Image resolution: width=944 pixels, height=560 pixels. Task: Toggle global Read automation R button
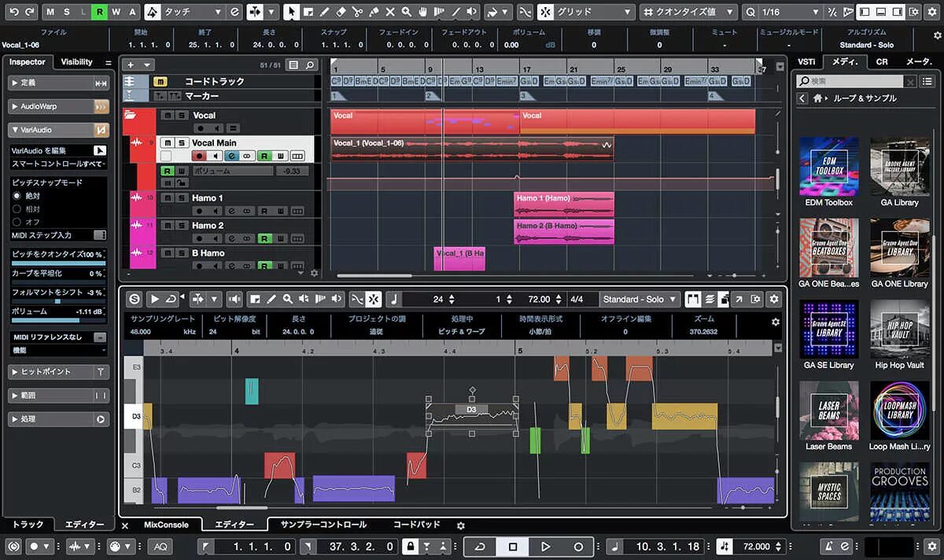pos(98,12)
